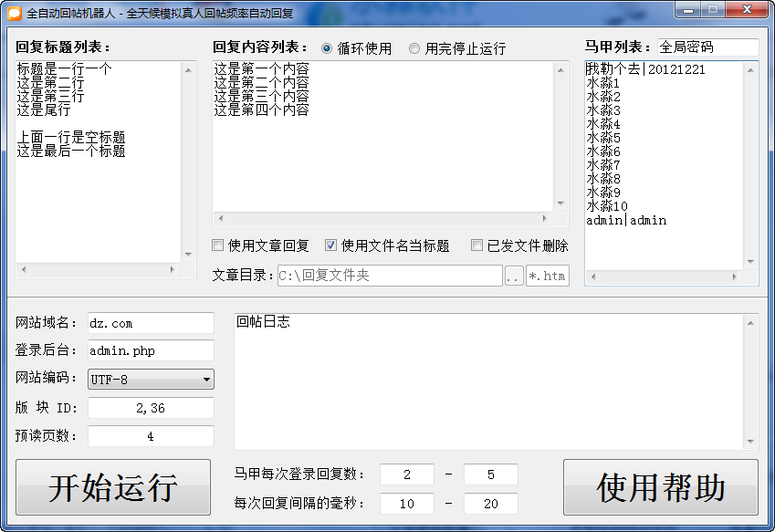Click up arrow of title list scrollbar
775x532 pixels.
(x=188, y=70)
